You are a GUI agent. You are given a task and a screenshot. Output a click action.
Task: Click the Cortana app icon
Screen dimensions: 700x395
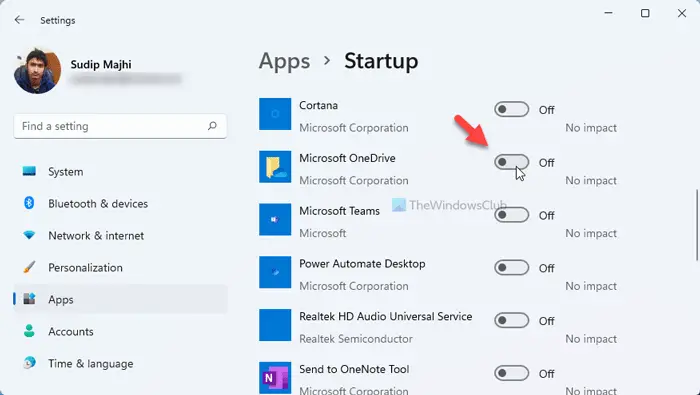(x=275, y=114)
